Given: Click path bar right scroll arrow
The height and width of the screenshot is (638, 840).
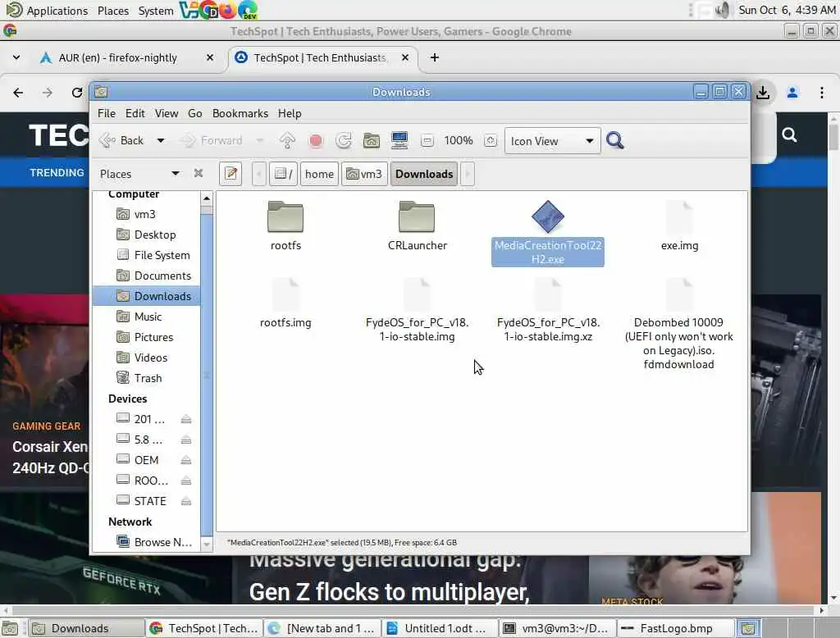Looking at the screenshot, I should tap(467, 174).
